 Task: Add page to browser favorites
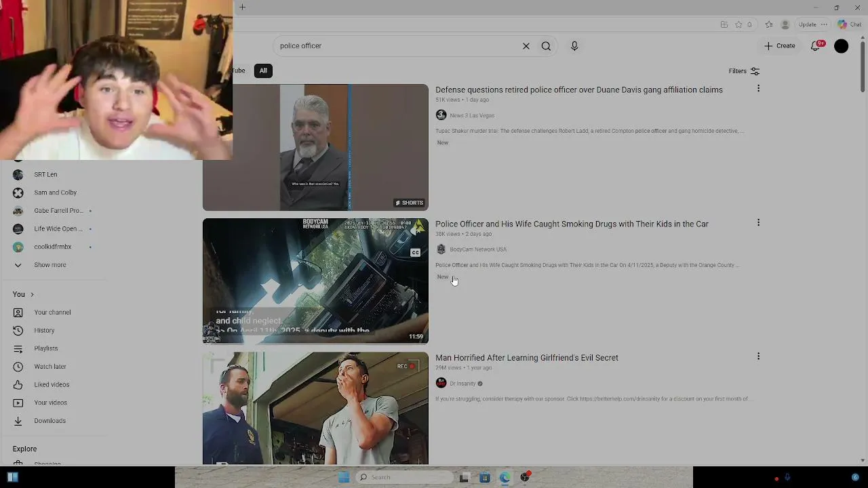(738, 24)
